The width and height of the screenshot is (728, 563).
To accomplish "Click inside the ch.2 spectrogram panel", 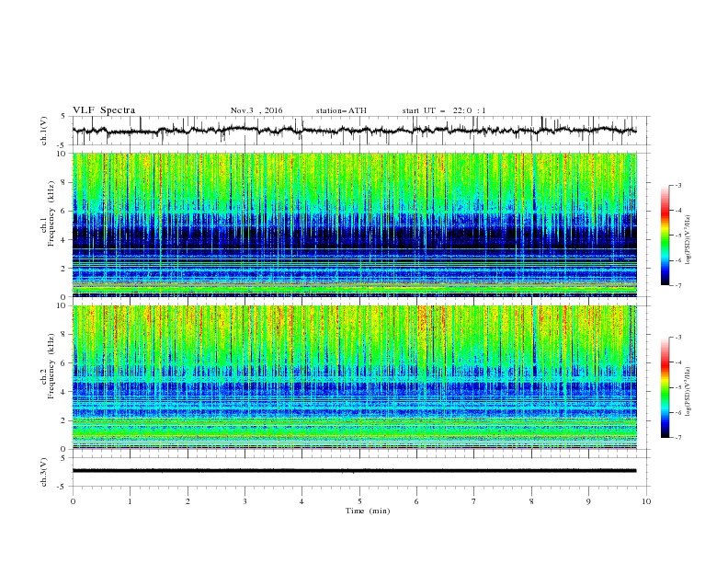I will click(x=355, y=377).
